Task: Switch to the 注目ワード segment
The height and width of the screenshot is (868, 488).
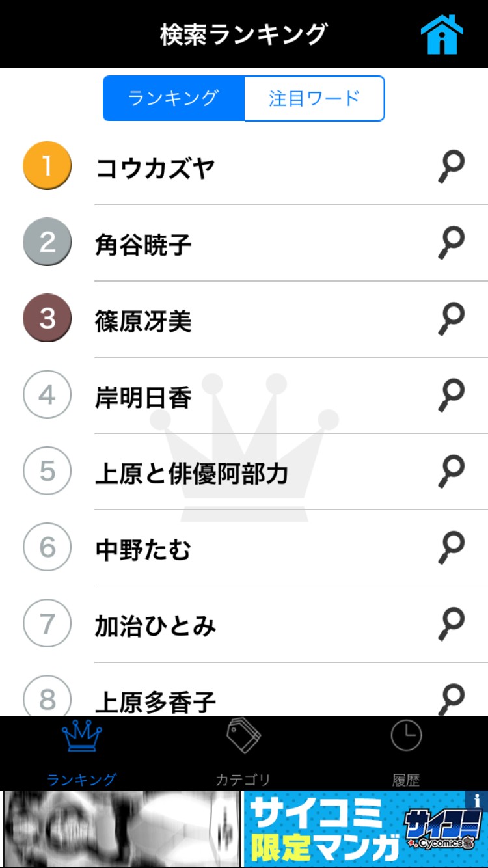Action: click(x=314, y=98)
